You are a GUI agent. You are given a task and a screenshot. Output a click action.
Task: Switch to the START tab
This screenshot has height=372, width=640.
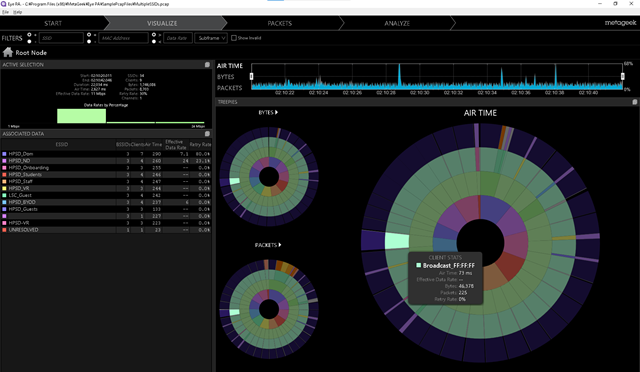click(53, 23)
